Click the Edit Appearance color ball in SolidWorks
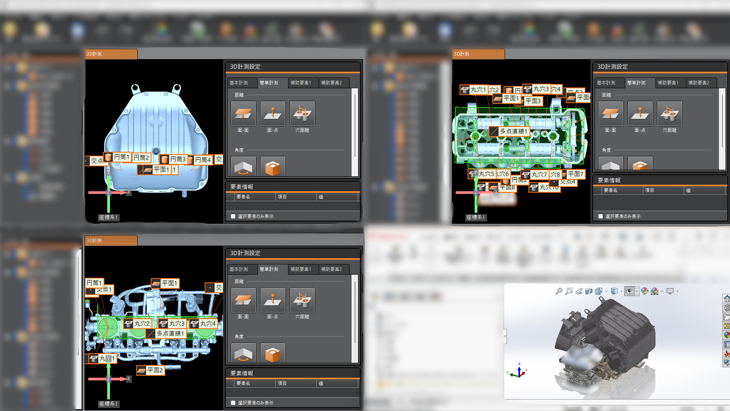 (645, 291)
